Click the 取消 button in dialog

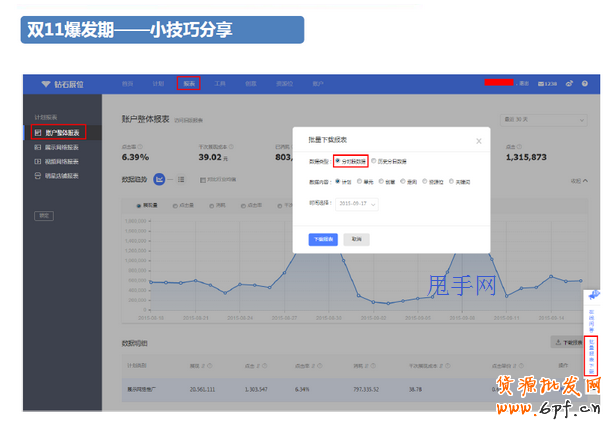pyautogui.click(x=354, y=240)
